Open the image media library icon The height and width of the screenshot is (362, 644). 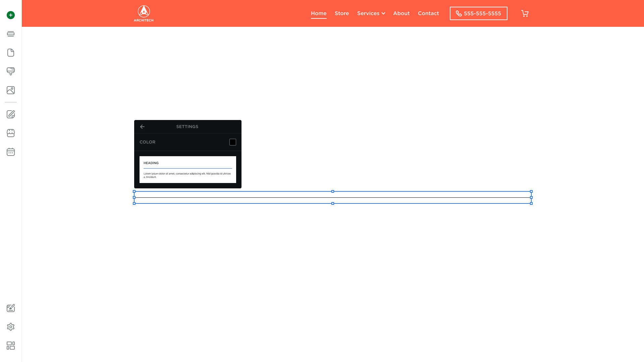(x=11, y=90)
